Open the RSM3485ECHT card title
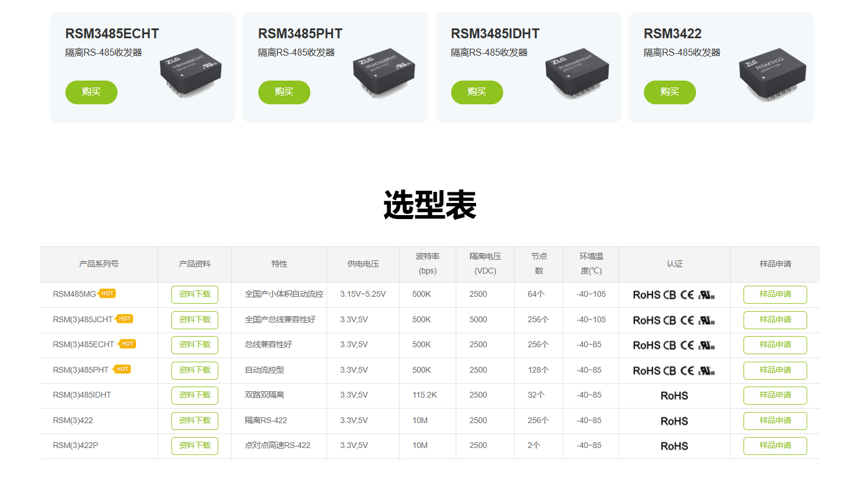Image resolution: width=868 pixels, height=477 pixels. (112, 34)
